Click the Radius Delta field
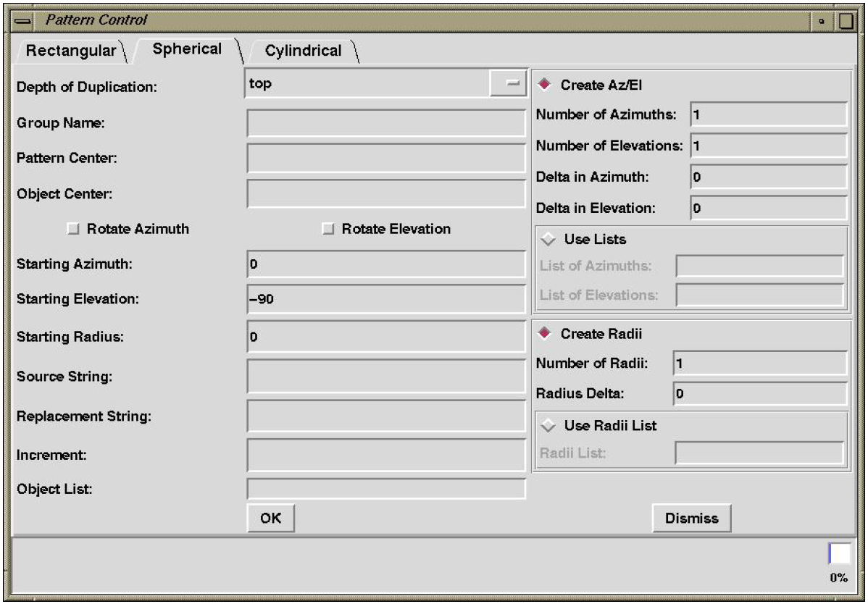The height and width of the screenshot is (604, 868). [x=760, y=393]
